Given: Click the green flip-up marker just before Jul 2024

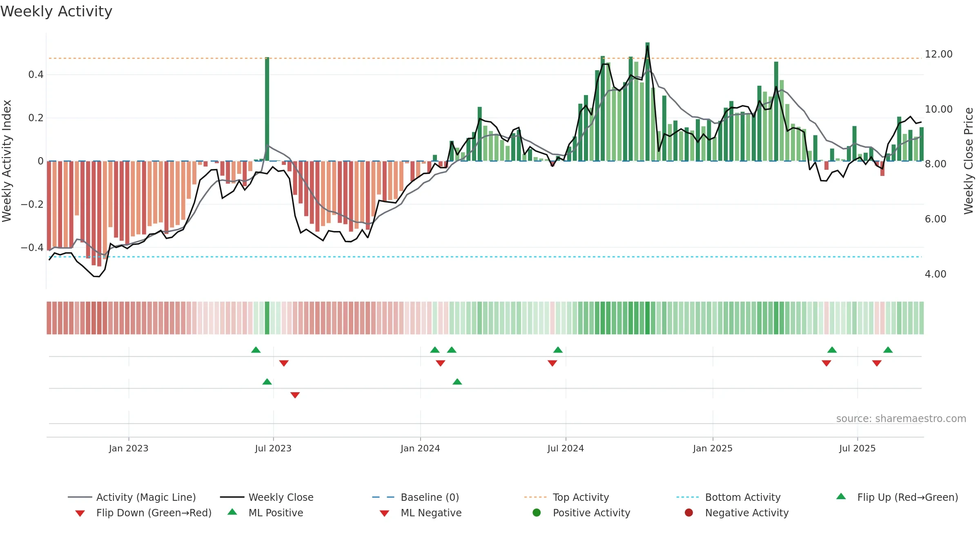Looking at the screenshot, I should 558,350.
